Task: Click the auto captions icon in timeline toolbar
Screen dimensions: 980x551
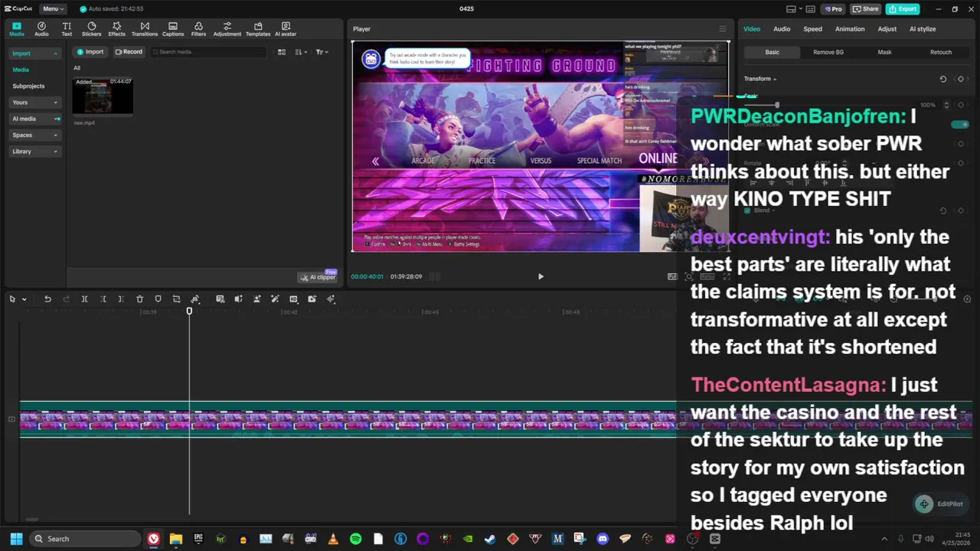Action: click(x=220, y=299)
